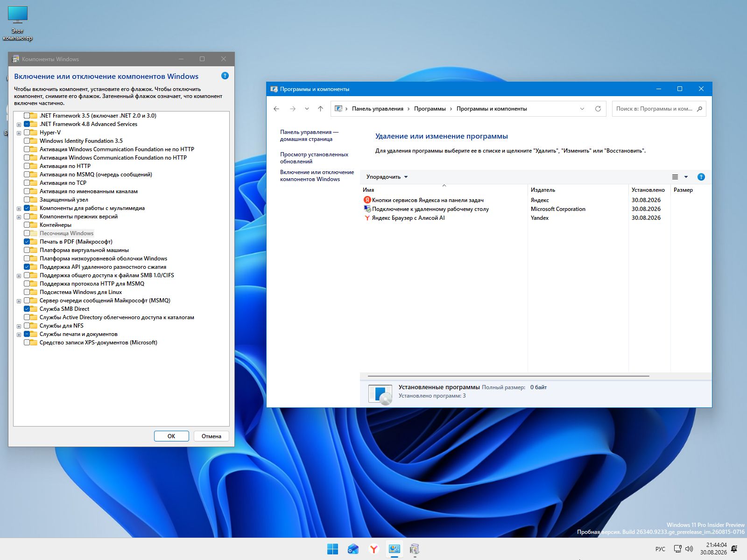Open Панель управления — домашняя страница link
Screen dimensions: 747x560
(x=309, y=135)
